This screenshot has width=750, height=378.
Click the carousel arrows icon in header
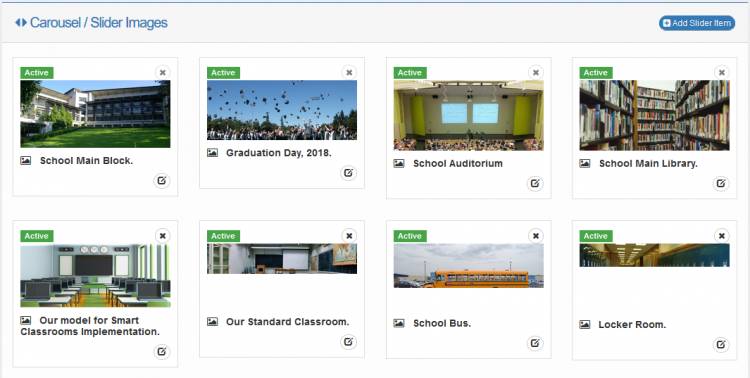click(x=21, y=22)
